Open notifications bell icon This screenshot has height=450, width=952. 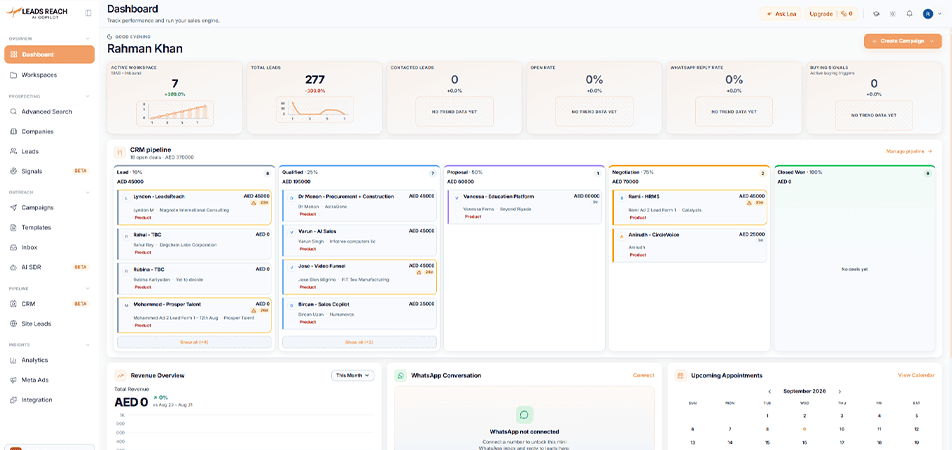910,13
